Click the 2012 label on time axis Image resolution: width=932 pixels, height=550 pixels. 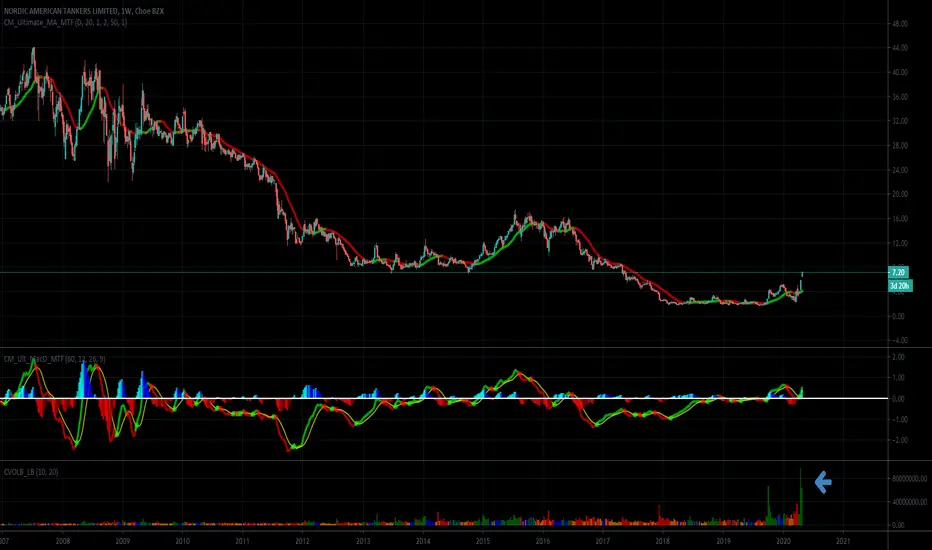(303, 541)
